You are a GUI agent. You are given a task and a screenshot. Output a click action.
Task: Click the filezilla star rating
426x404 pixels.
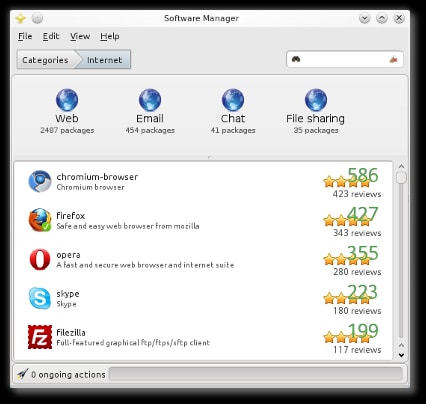pyautogui.click(x=347, y=337)
